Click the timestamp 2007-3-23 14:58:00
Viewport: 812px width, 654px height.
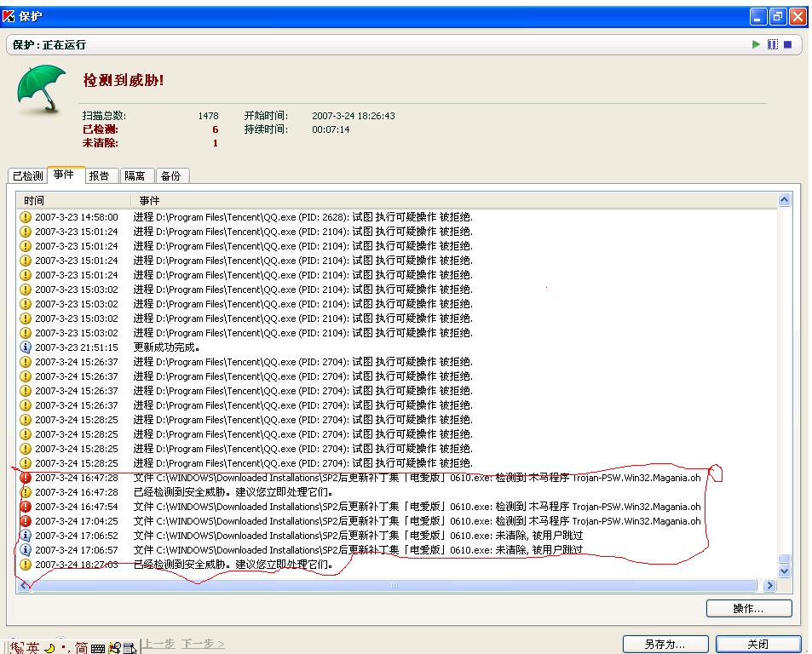tap(77, 217)
